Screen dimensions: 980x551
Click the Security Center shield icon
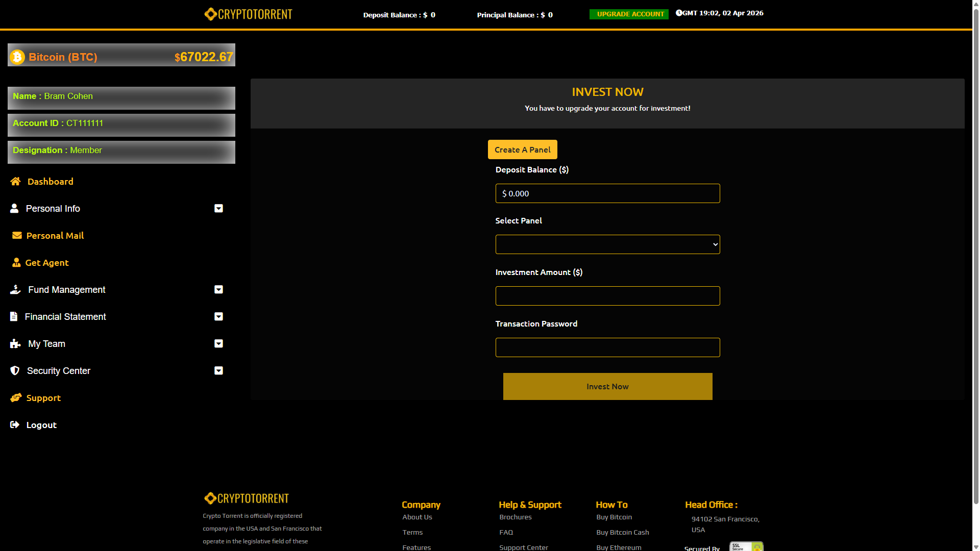tap(15, 371)
